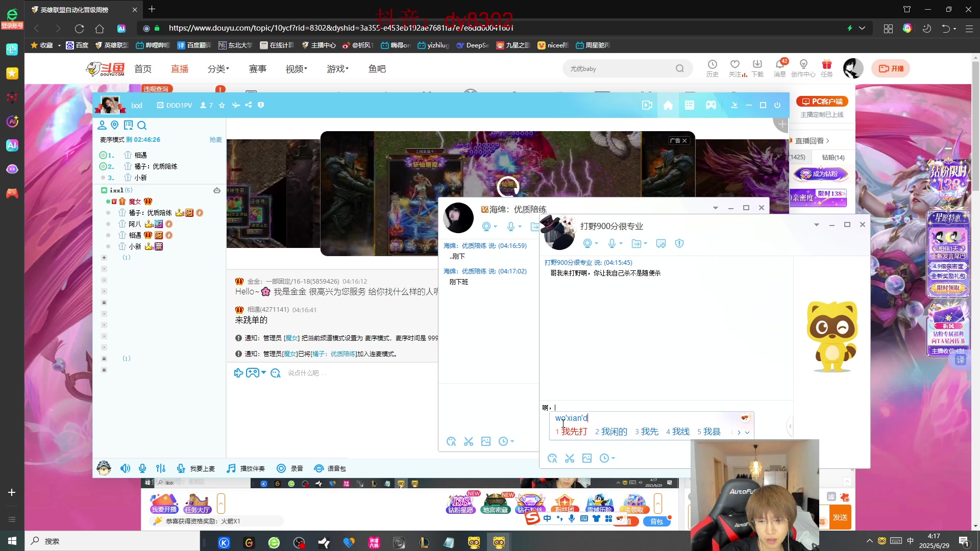The width and height of the screenshot is (980, 551).
Task: Click the send-gift arrow icon in channel chat bar
Action: (x=238, y=373)
